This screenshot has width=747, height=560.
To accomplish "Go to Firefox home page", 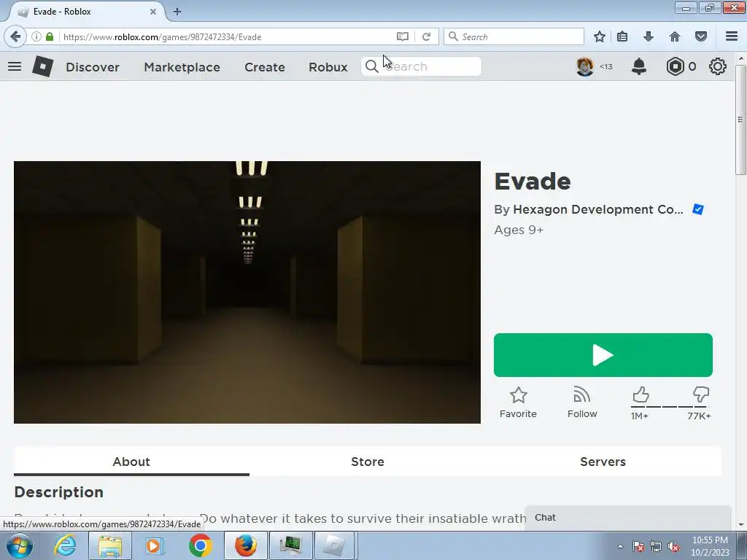I will pyautogui.click(x=674, y=36).
